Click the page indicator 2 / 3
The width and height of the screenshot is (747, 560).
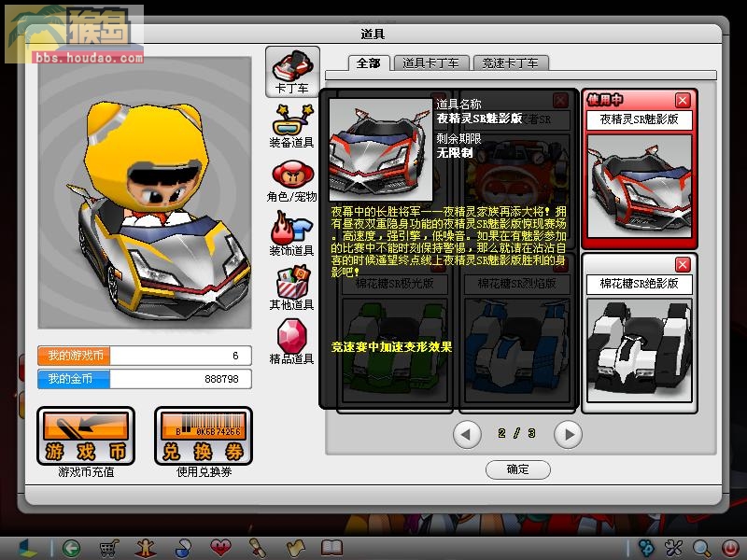click(517, 433)
